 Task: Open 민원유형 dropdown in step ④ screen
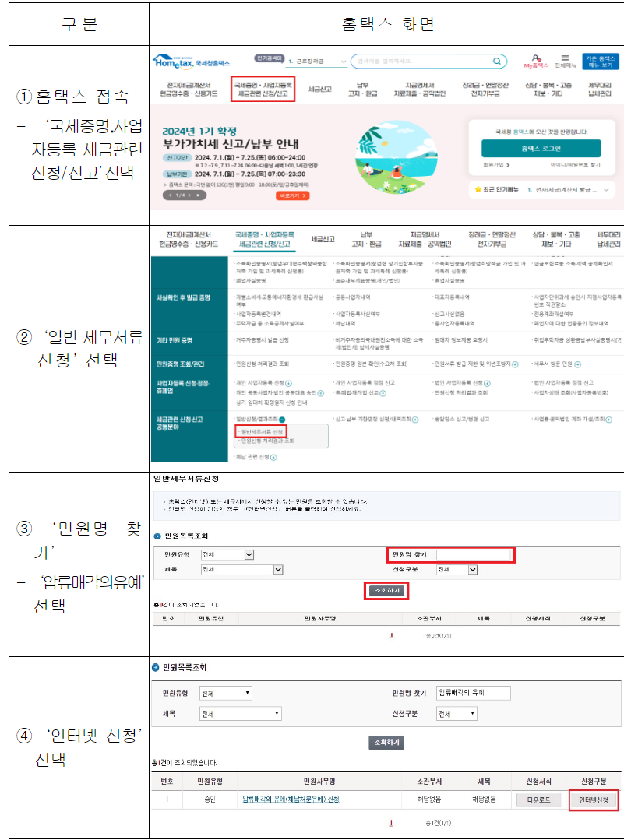pos(226,693)
